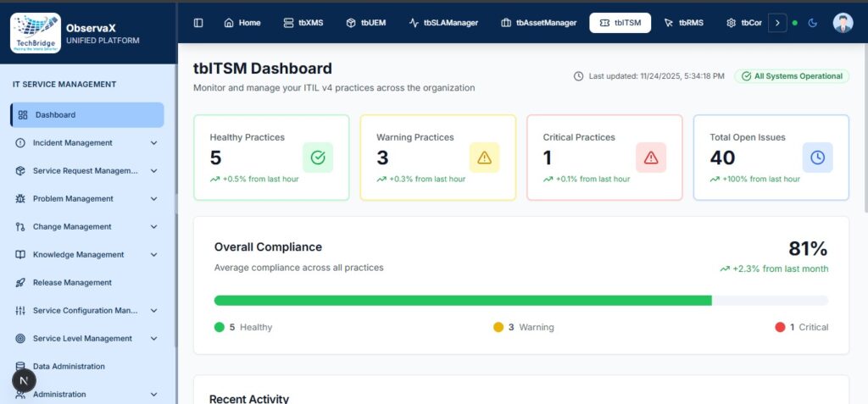The height and width of the screenshot is (404, 868).
Task: Expand Knowledge Management in the sidebar
Action: (153, 255)
